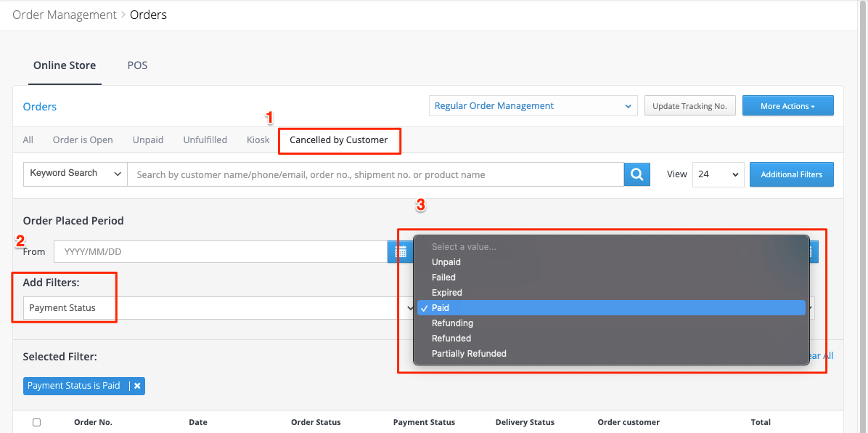Click the Total column header

pos(761,423)
